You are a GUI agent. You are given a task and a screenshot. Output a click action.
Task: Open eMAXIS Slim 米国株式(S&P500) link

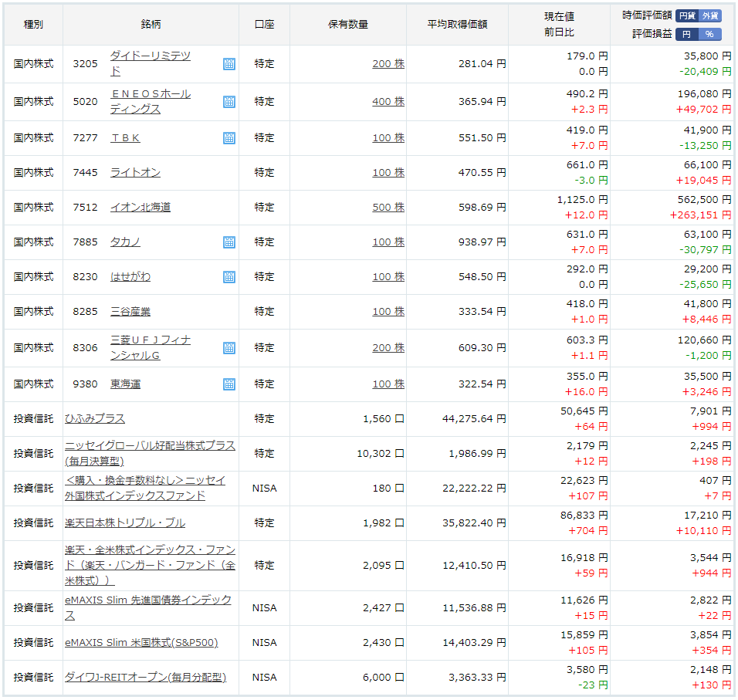pos(141,643)
